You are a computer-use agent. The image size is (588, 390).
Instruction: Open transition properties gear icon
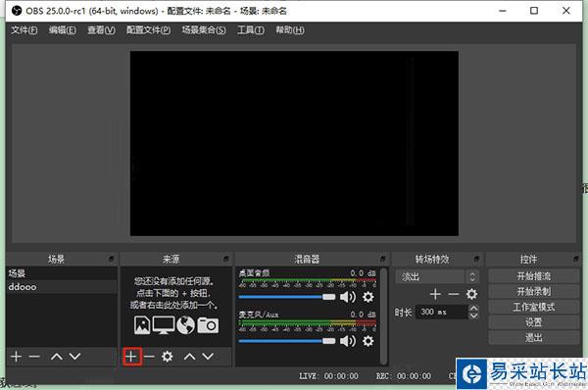(471, 294)
